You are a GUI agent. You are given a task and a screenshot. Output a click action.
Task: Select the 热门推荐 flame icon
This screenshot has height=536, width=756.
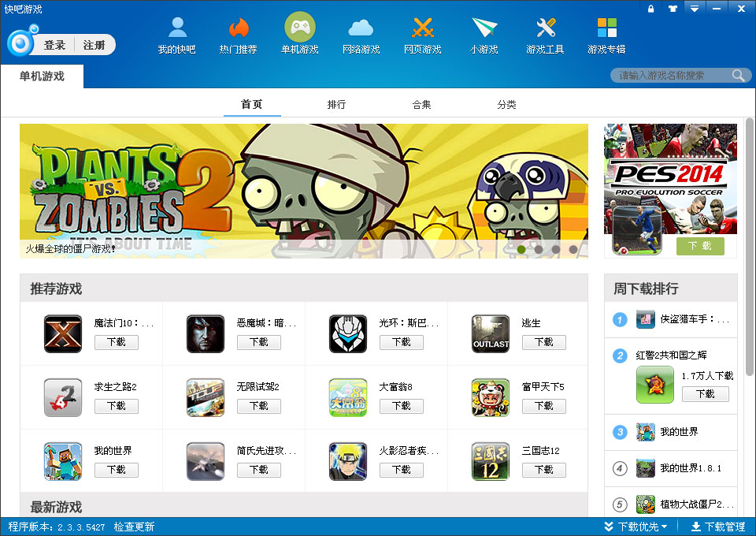tap(238, 28)
